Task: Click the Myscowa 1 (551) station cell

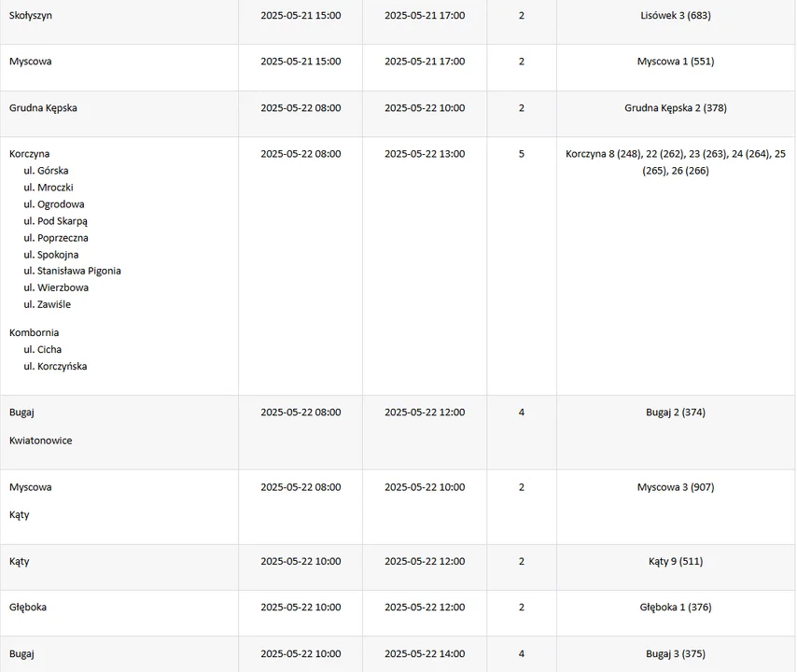Action: click(676, 62)
